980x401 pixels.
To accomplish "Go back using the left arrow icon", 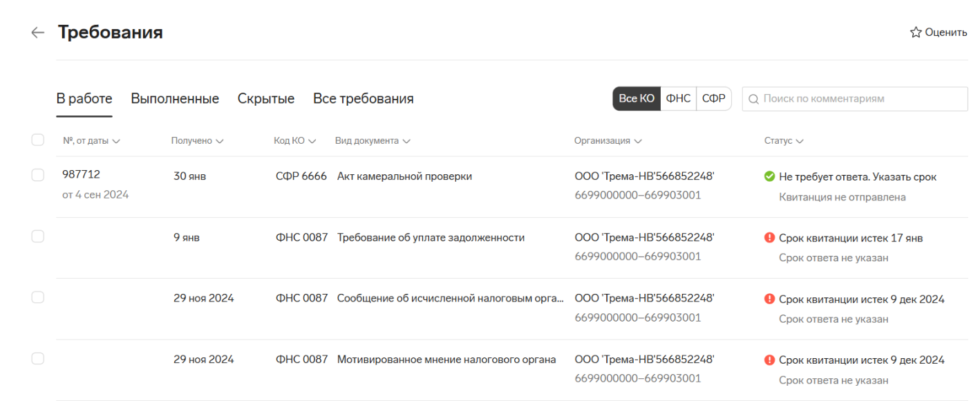I will pos(37,32).
